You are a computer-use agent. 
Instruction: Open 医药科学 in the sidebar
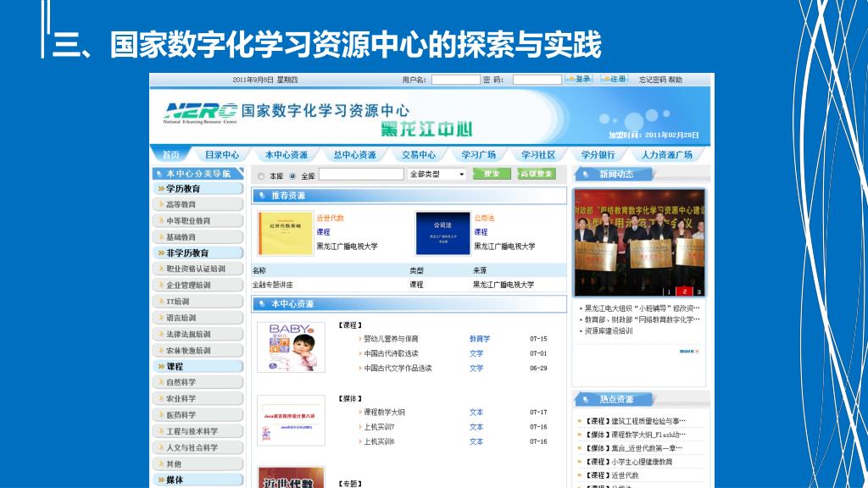[x=198, y=415]
